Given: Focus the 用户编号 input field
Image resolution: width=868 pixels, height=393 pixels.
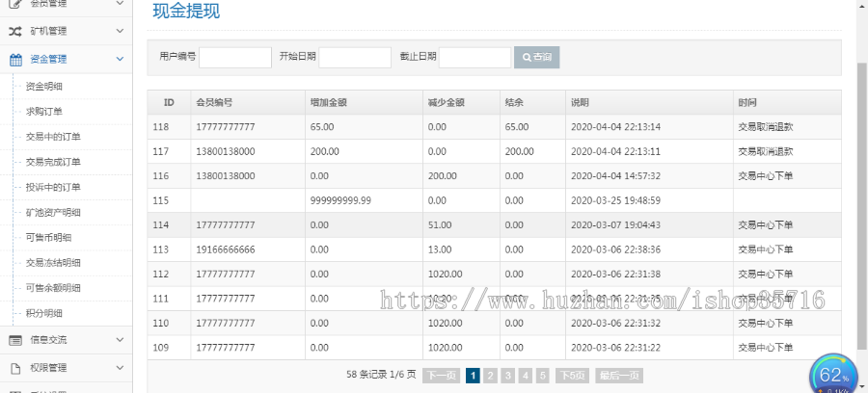Looking at the screenshot, I should click(x=235, y=58).
